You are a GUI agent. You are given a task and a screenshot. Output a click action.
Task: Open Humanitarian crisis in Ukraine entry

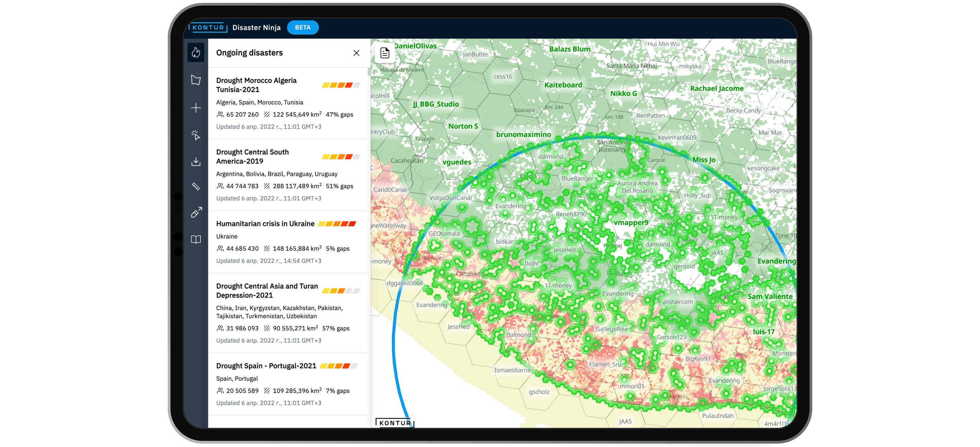tap(265, 224)
